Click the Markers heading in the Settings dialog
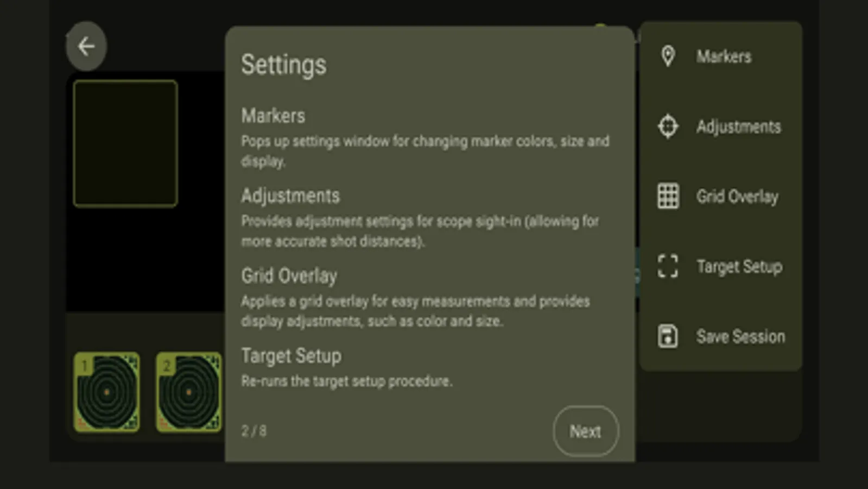 pyautogui.click(x=273, y=116)
